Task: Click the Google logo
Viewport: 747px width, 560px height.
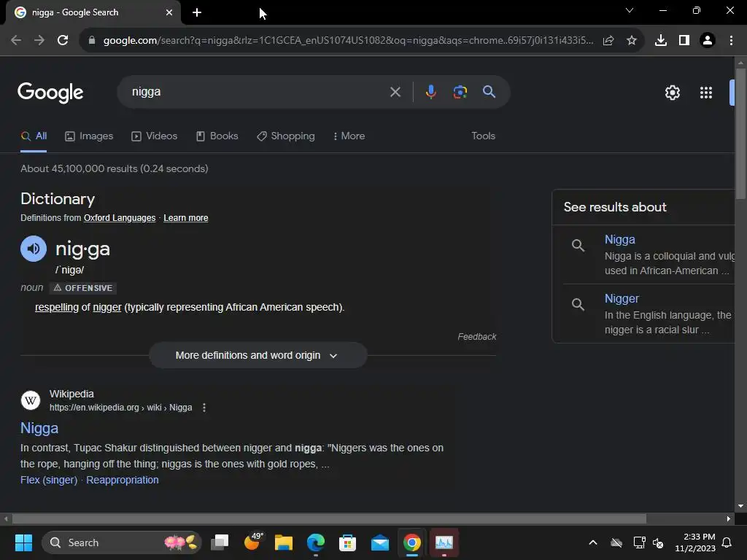Action: pyautogui.click(x=50, y=93)
